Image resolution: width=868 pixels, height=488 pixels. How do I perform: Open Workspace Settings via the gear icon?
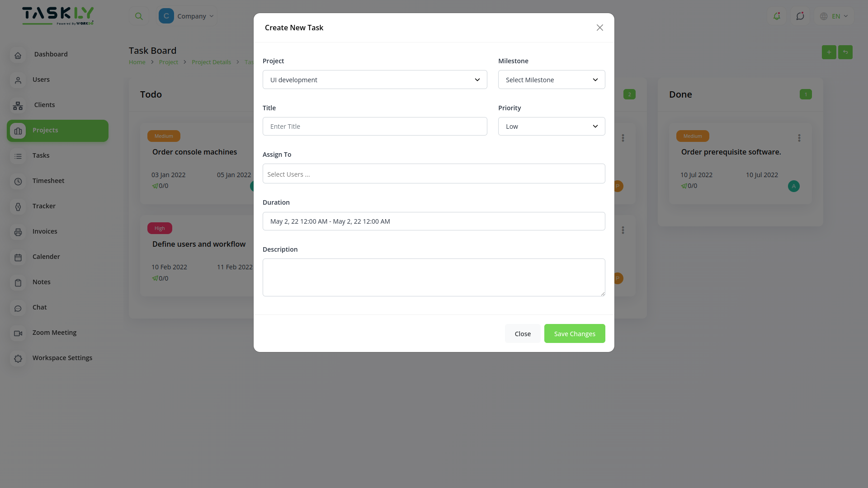[x=18, y=359]
